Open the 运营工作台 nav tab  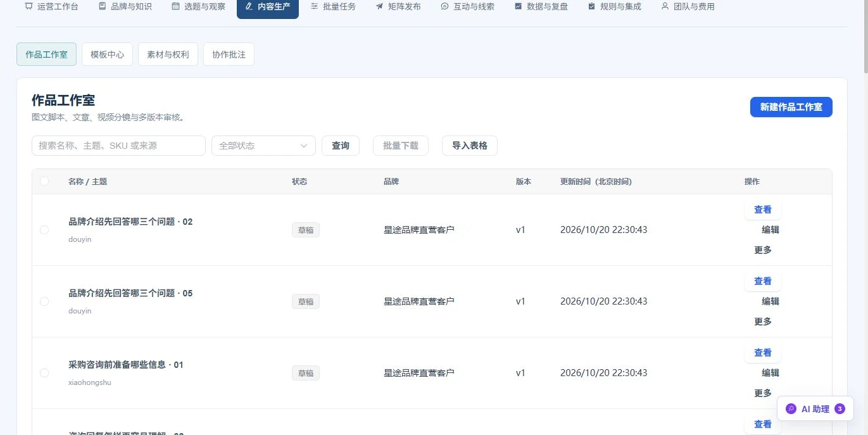(51, 7)
